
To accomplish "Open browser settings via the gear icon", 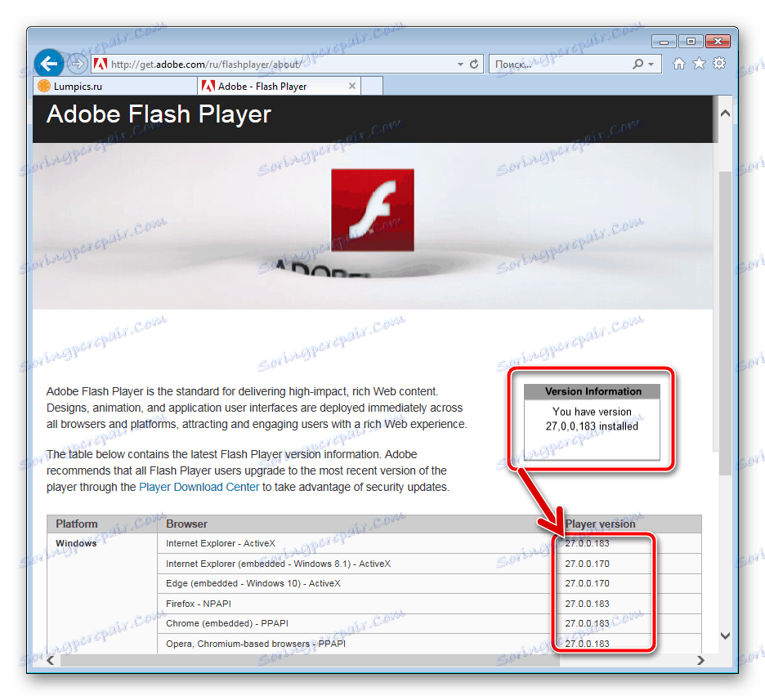I will (719, 63).
